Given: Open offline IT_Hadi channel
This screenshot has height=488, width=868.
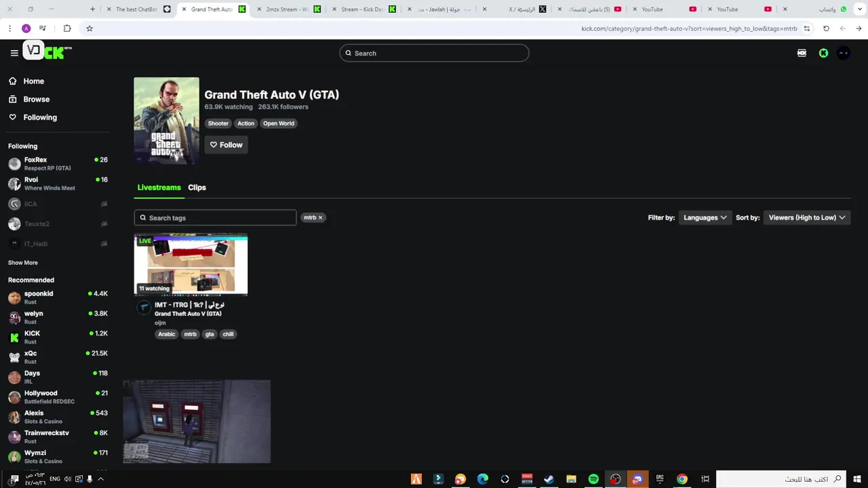Looking at the screenshot, I should coord(58,243).
